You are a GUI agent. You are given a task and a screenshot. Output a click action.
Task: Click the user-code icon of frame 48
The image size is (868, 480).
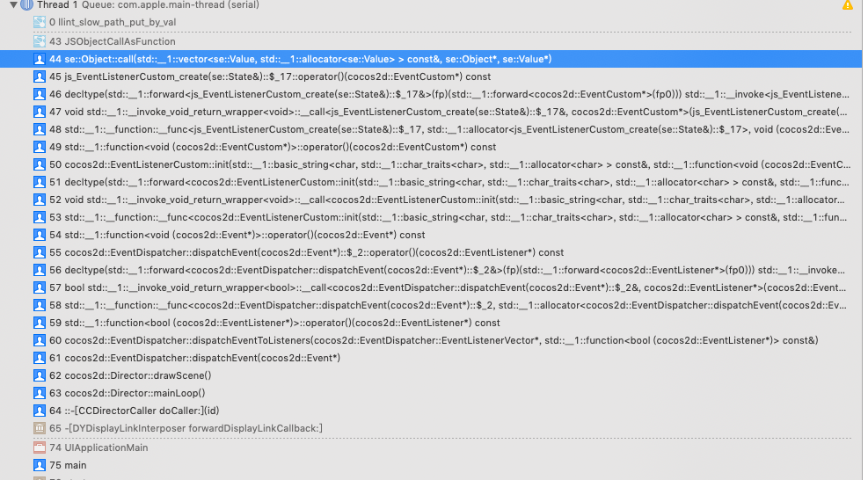click(x=40, y=129)
